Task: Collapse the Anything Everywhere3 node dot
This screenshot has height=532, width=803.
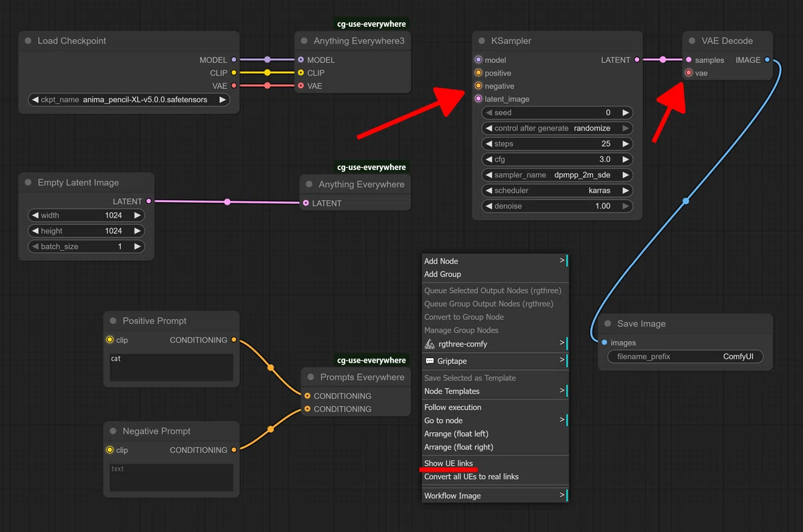Action: coord(304,41)
